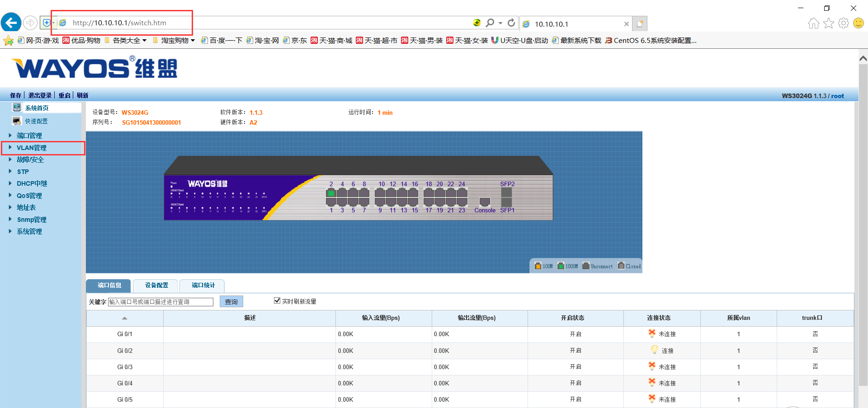
Task: Open favorites star in browser toolbar
Action: coord(828,23)
